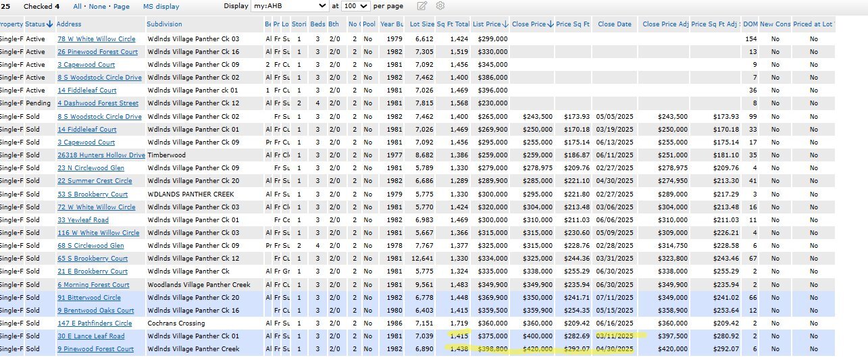Screen dimensions: 868x364
Task: Click the $397,500 adjusted close price cell
Action: point(672,336)
